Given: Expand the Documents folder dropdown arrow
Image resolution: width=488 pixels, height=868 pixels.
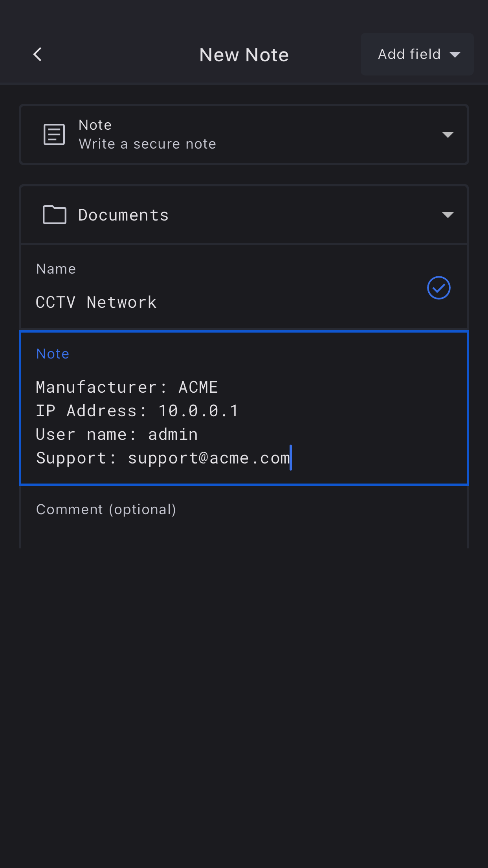Looking at the screenshot, I should click(448, 215).
